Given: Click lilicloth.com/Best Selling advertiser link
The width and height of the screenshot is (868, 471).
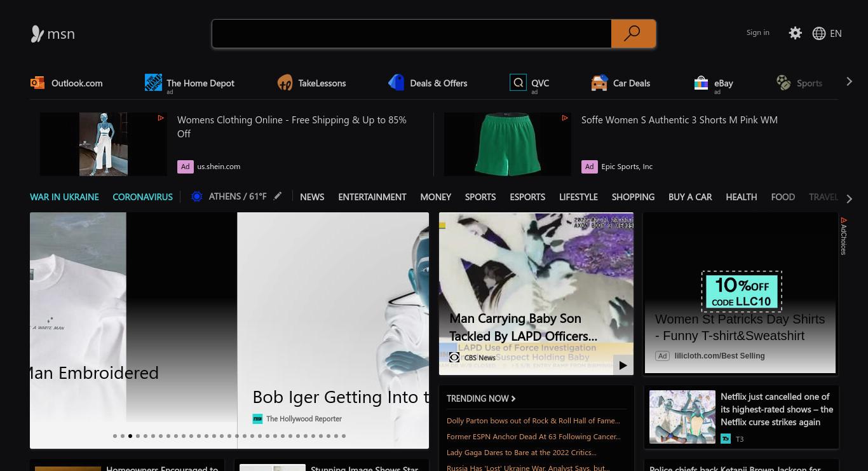Looking at the screenshot, I should point(719,356).
